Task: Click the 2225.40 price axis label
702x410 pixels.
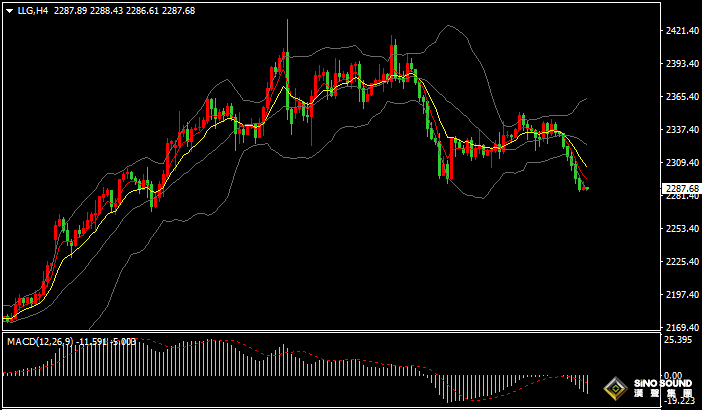Action: pyautogui.click(x=681, y=262)
